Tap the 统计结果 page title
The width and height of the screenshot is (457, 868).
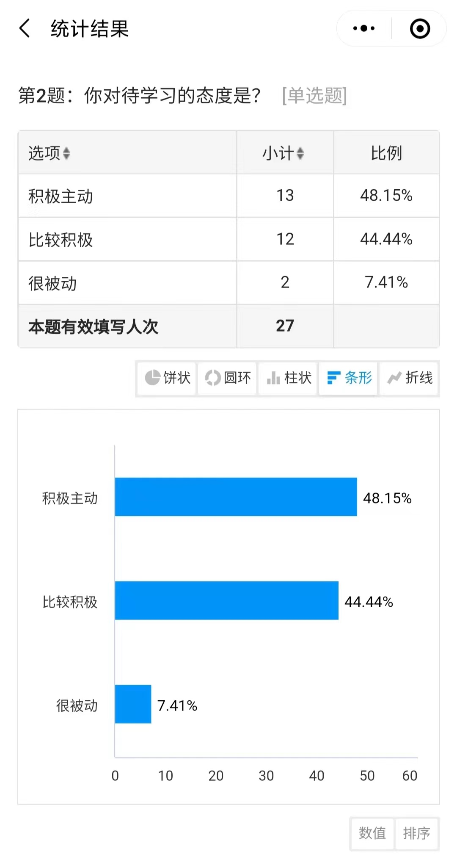90,29
